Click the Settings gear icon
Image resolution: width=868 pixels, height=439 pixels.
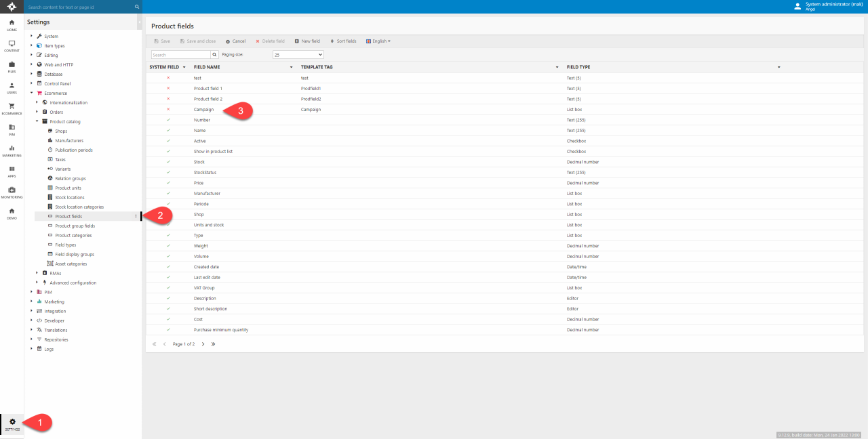(12, 421)
